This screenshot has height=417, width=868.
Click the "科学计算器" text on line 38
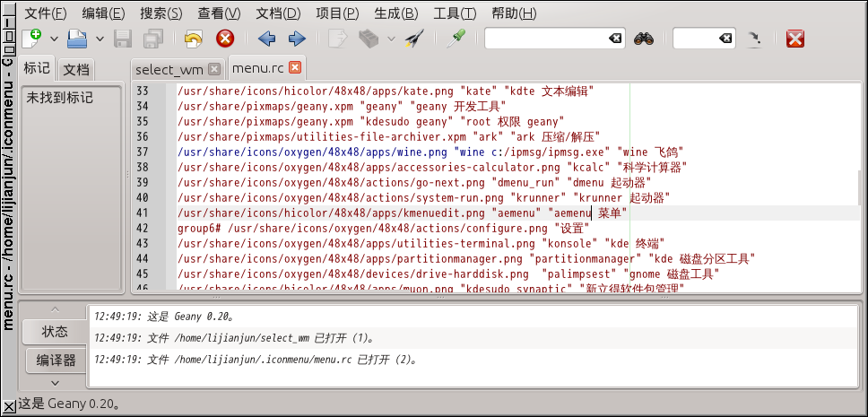click(x=653, y=167)
